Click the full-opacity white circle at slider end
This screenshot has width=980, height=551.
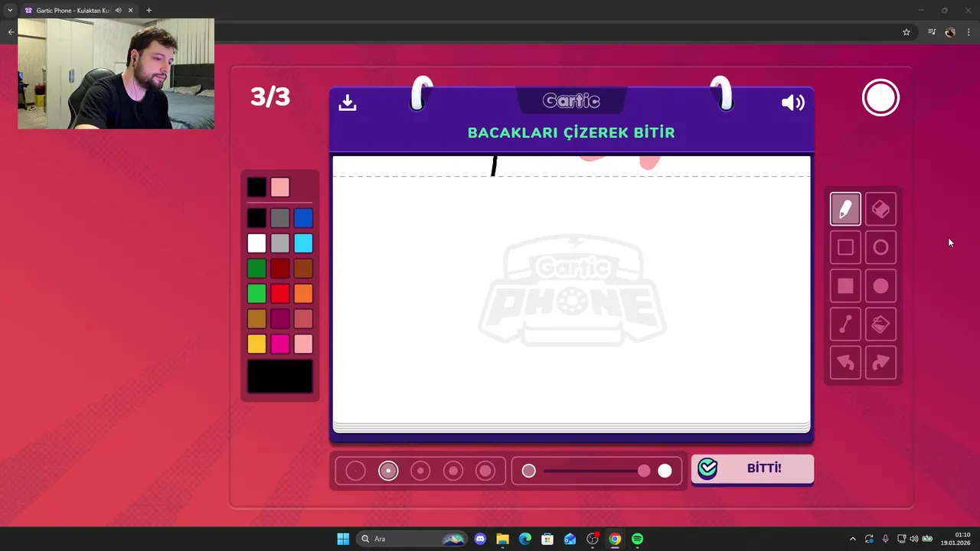(665, 471)
